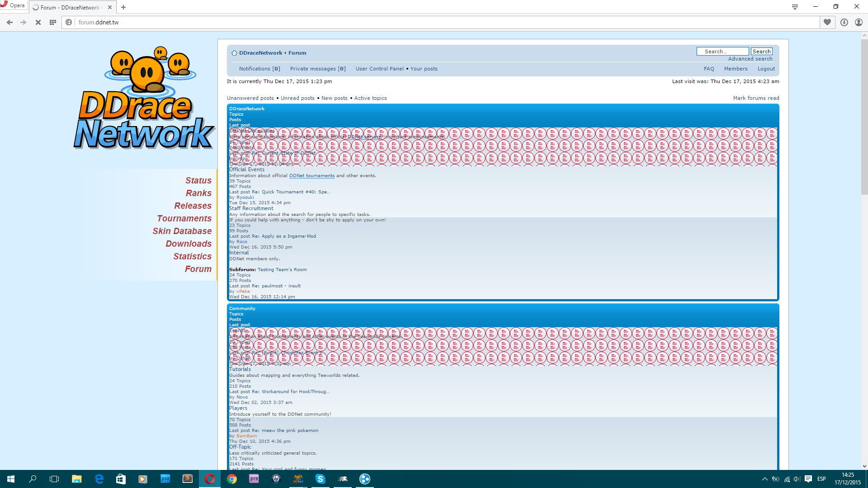
Task: Stop page loading with X button
Action: 38,22
